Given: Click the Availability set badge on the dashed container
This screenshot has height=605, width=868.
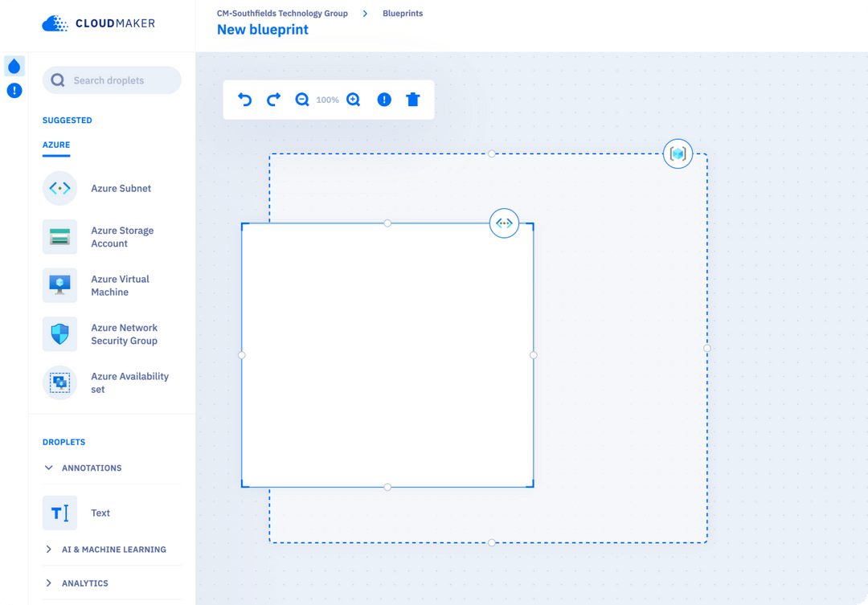Looking at the screenshot, I should pyautogui.click(x=678, y=153).
